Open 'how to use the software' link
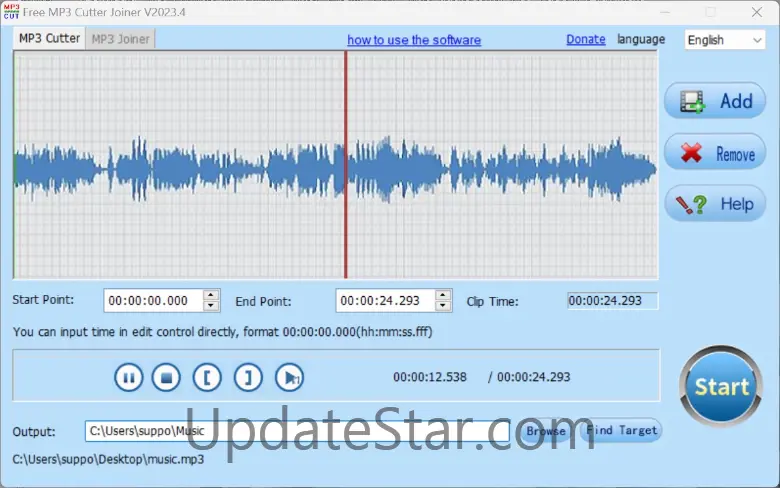Image resolution: width=780 pixels, height=488 pixels. (x=414, y=40)
